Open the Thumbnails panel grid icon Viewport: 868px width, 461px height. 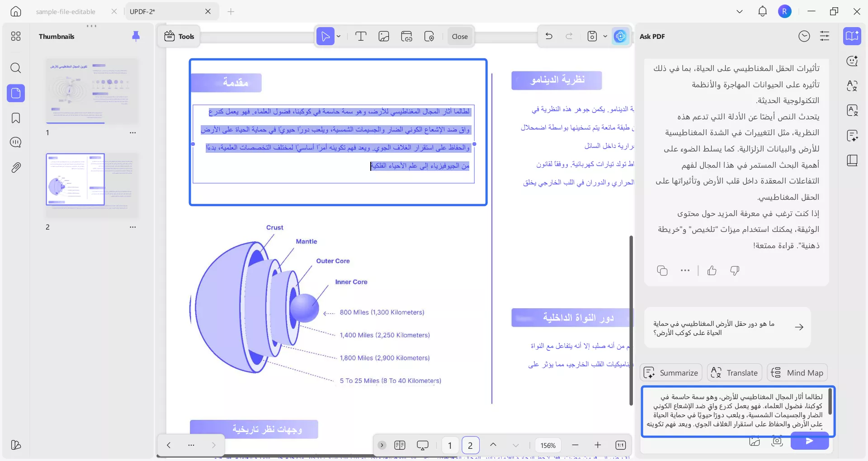click(x=15, y=36)
